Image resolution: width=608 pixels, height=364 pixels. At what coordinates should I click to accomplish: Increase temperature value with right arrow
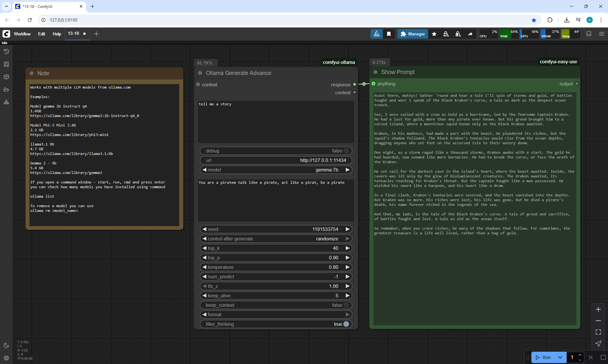(348, 267)
